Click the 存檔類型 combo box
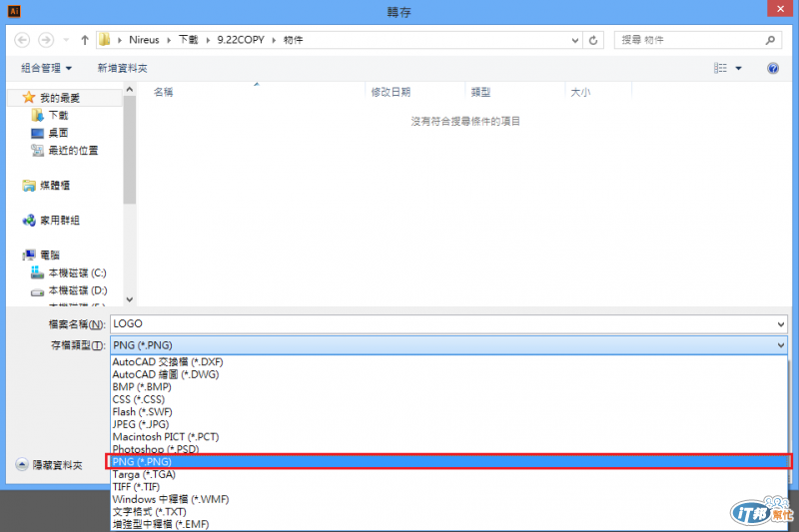Screen dimensions: 799x532 [448, 345]
